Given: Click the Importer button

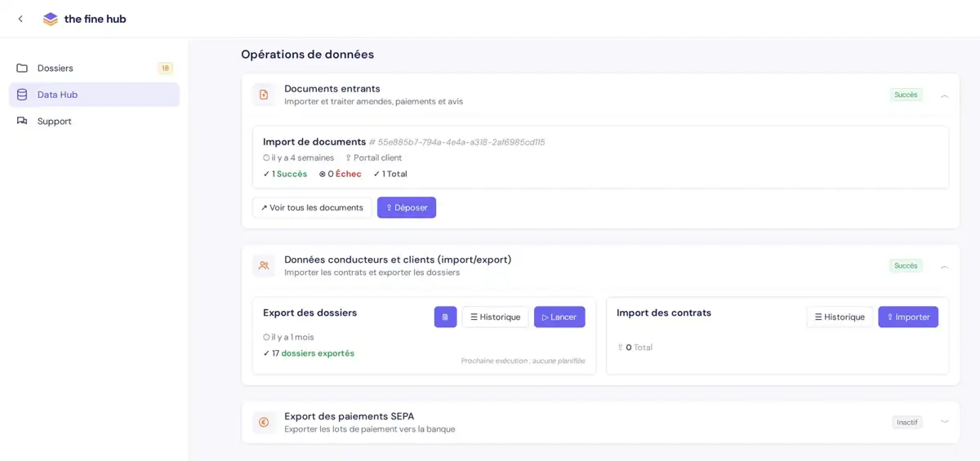Looking at the screenshot, I should point(908,317).
